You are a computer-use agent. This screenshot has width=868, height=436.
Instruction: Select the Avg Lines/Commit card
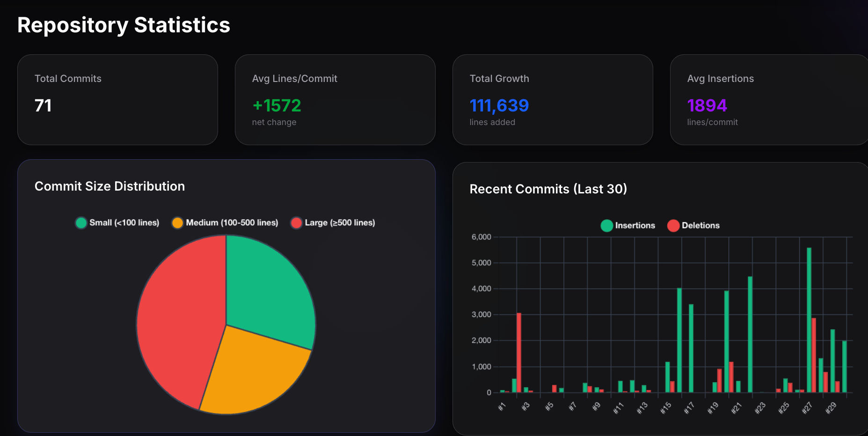[x=335, y=100]
